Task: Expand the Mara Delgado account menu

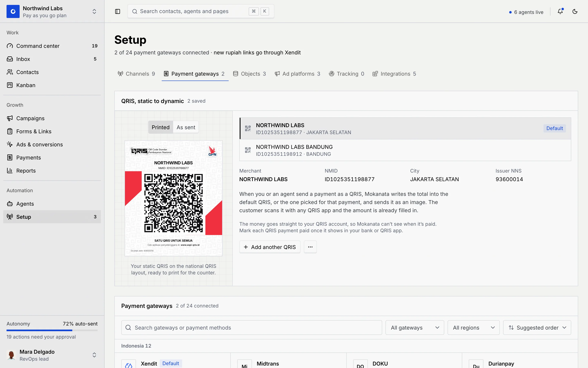Action: (94, 355)
